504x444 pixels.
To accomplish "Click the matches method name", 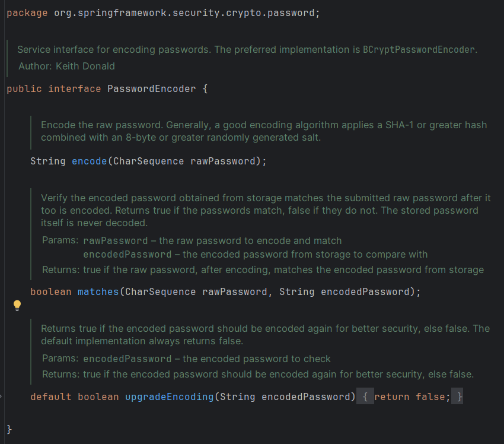I will [98, 292].
